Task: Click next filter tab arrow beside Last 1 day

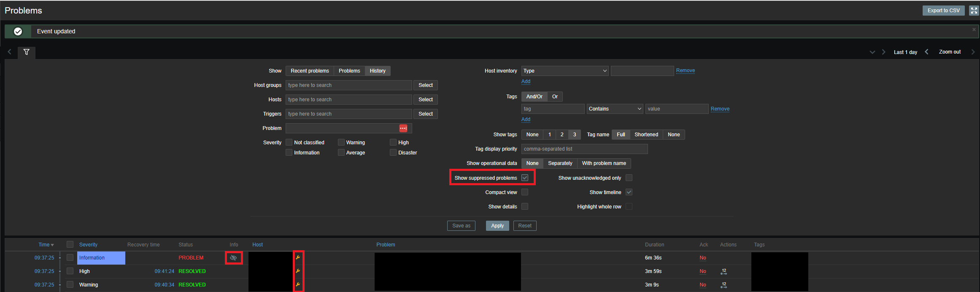Action: (x=883, y=52)
